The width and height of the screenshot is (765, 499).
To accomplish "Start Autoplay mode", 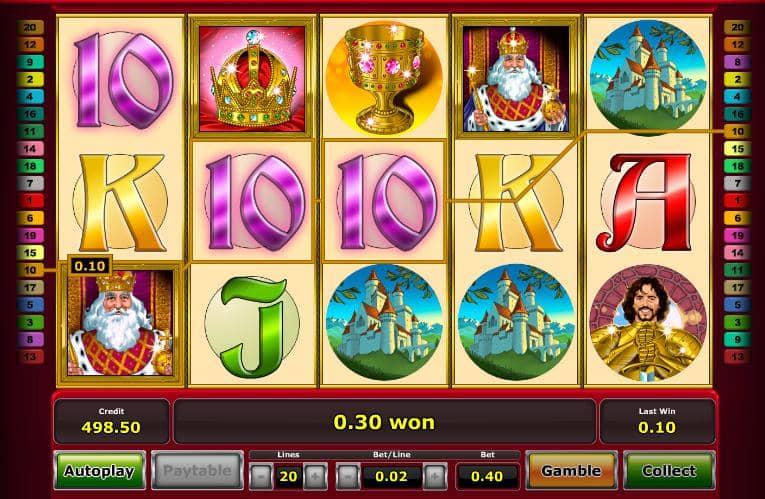I will [x=100, y=471].
